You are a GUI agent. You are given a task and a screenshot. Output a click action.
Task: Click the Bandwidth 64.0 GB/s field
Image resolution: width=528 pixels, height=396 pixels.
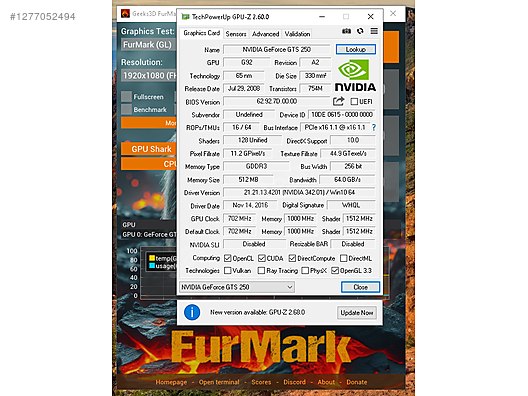[347, 180]
